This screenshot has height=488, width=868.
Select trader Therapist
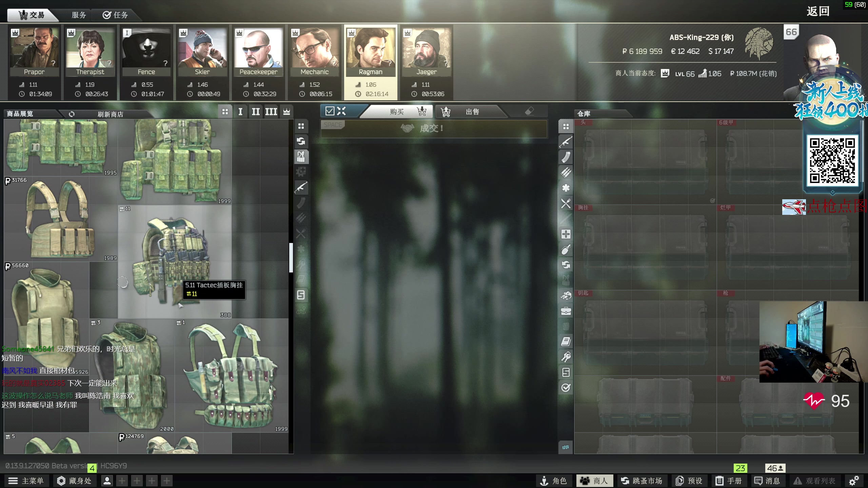(90, 63)
